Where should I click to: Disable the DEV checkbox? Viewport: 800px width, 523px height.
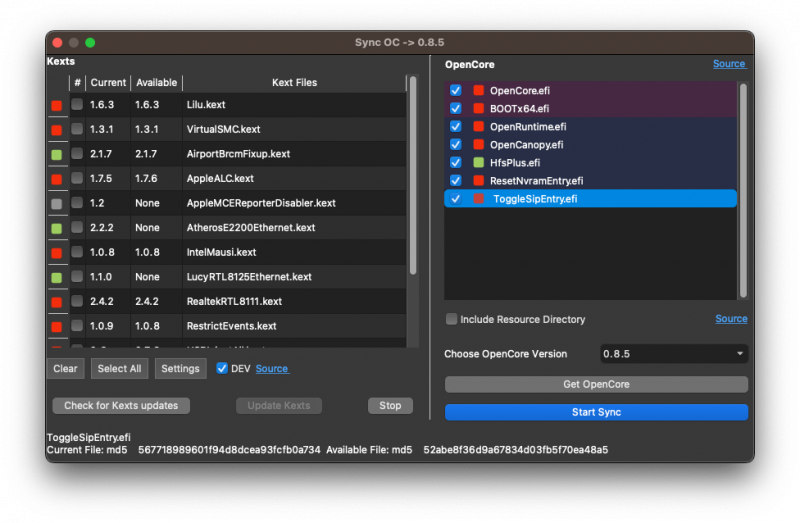tap(222, 368)
